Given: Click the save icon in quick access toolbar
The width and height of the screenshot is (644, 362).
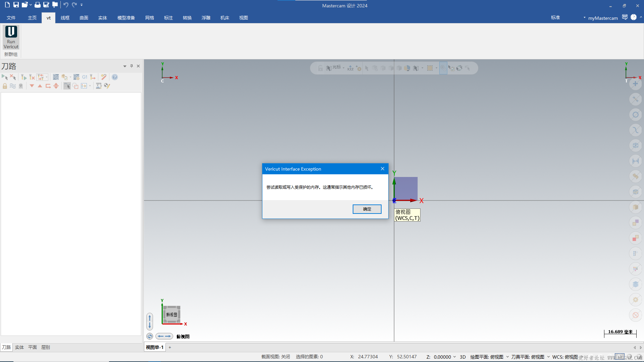Looking at the screenshot, I should click(x=16, y=5).
